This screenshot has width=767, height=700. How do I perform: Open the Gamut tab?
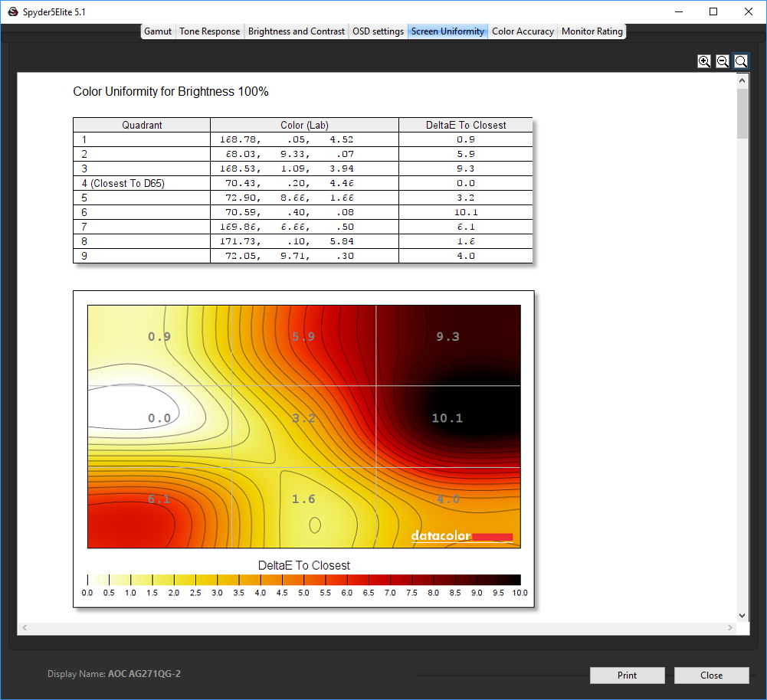click(x=158, y=31)
